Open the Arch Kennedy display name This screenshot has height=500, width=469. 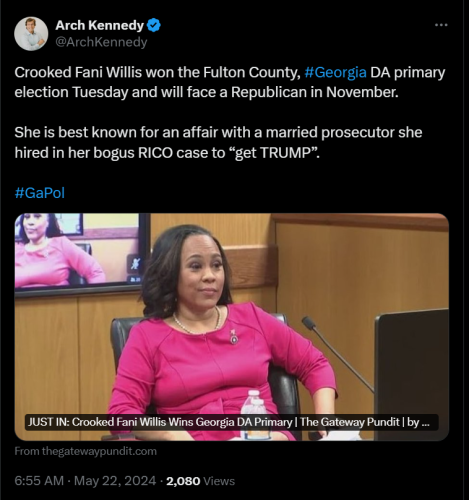pos(99,25)
